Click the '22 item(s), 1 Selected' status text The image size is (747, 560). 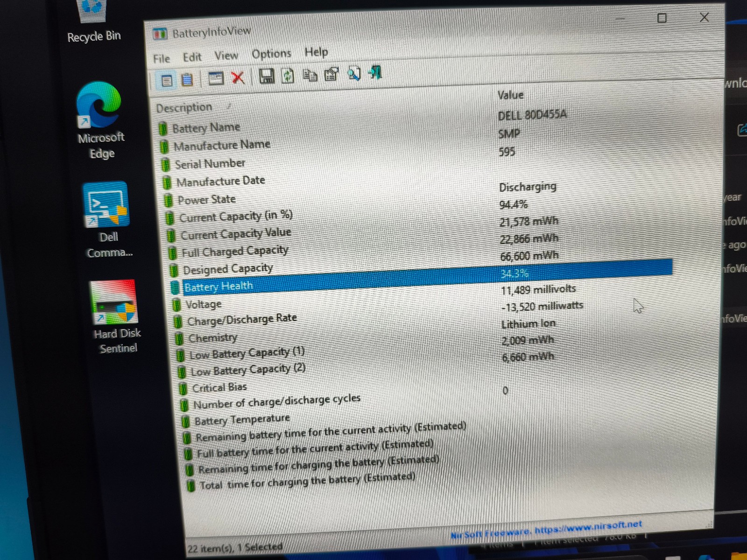coord(235,548)
